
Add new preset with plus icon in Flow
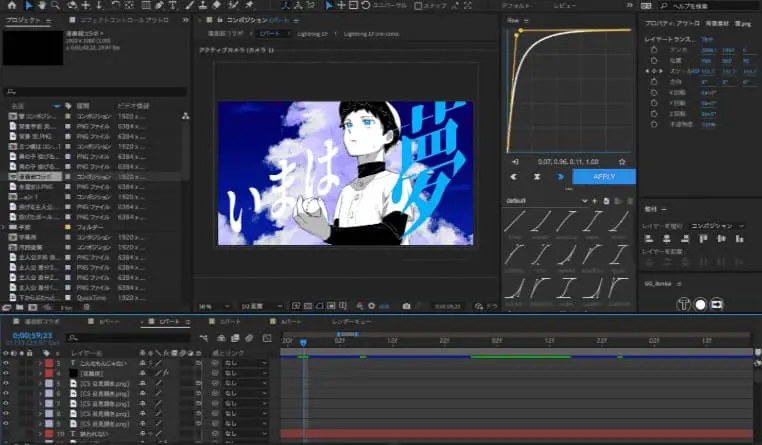coord(595,201)
